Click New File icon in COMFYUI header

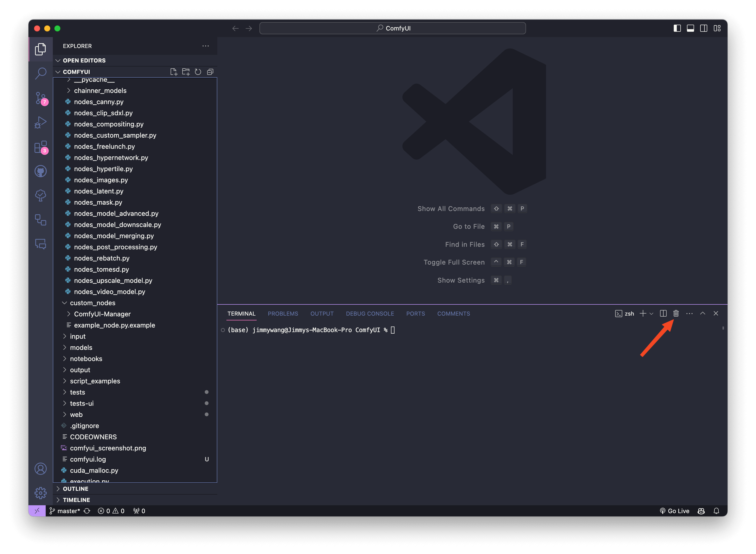point(174,72)
